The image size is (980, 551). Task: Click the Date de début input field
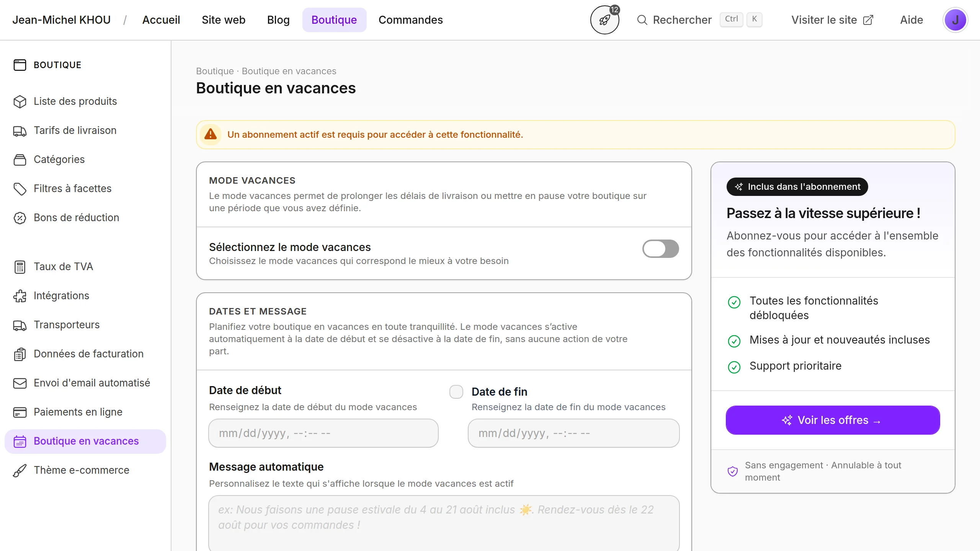(323, 433)
